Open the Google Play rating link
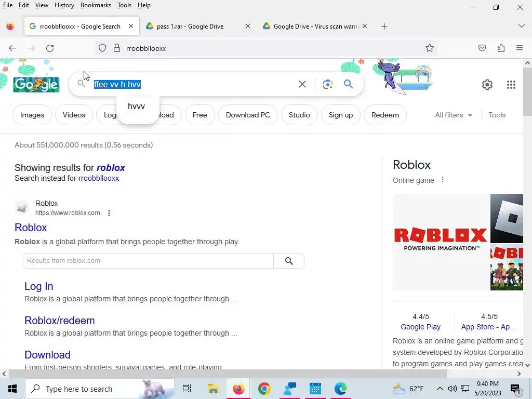Image resolution: width=532 pixels, height=399 pixels. click(420, 327)
